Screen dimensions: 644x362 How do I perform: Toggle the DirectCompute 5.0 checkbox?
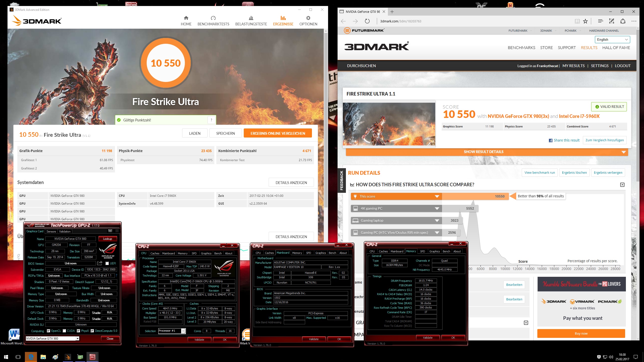(92, 331)
